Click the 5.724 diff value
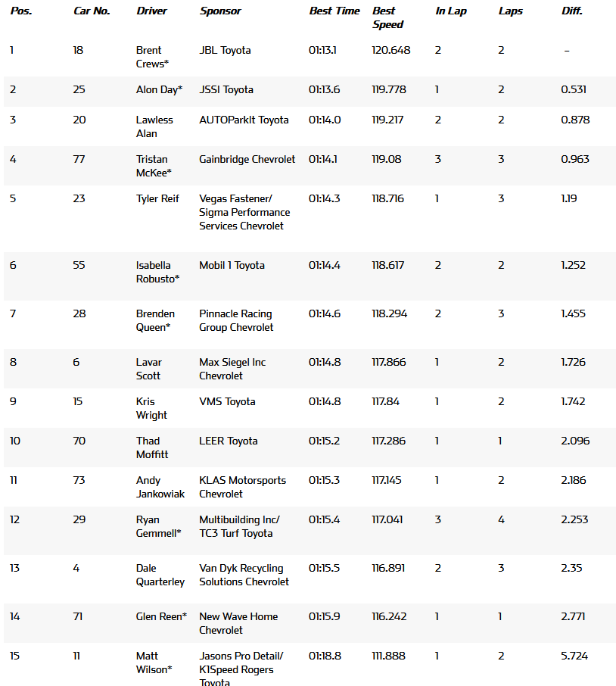 coord(574,656)
